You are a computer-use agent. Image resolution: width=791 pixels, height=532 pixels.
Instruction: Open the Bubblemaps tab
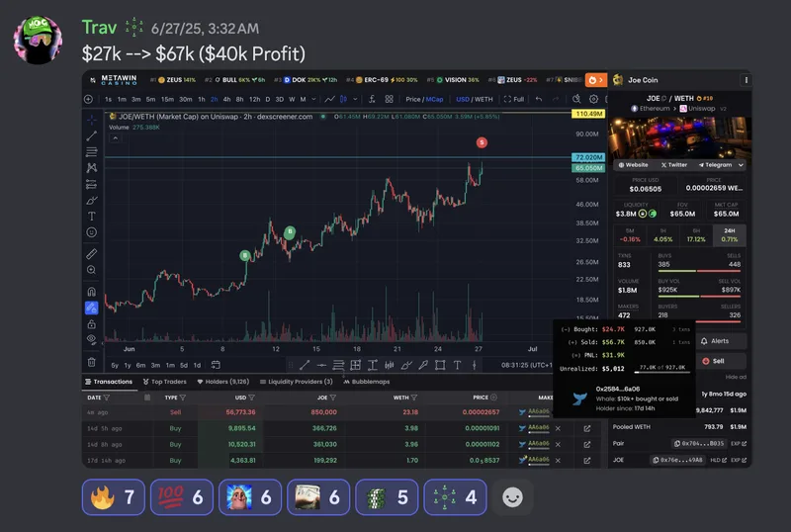366,382
